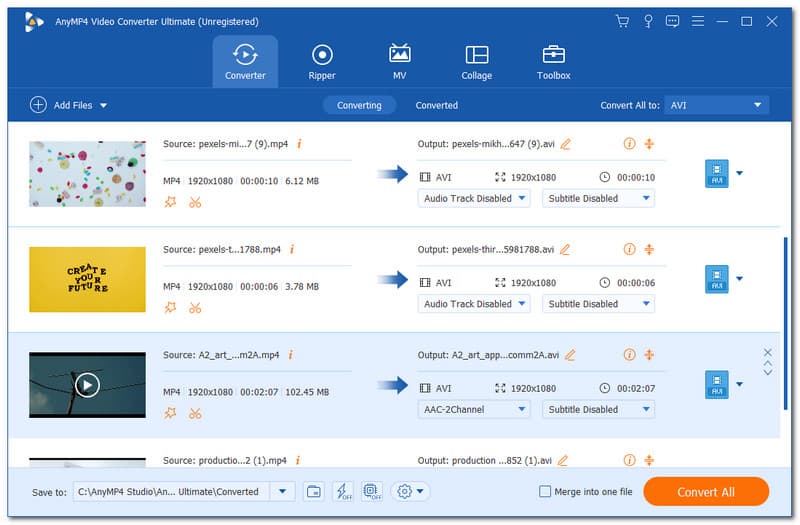This screenshot has height=525, width=800.
Task: Open edit effects star for A2_art_...m2A.mp4
Action: pyautogui.click(x=170, y=413)
